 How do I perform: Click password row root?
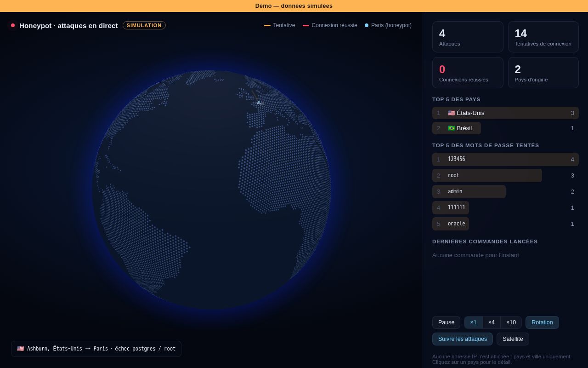pos(505,175)
